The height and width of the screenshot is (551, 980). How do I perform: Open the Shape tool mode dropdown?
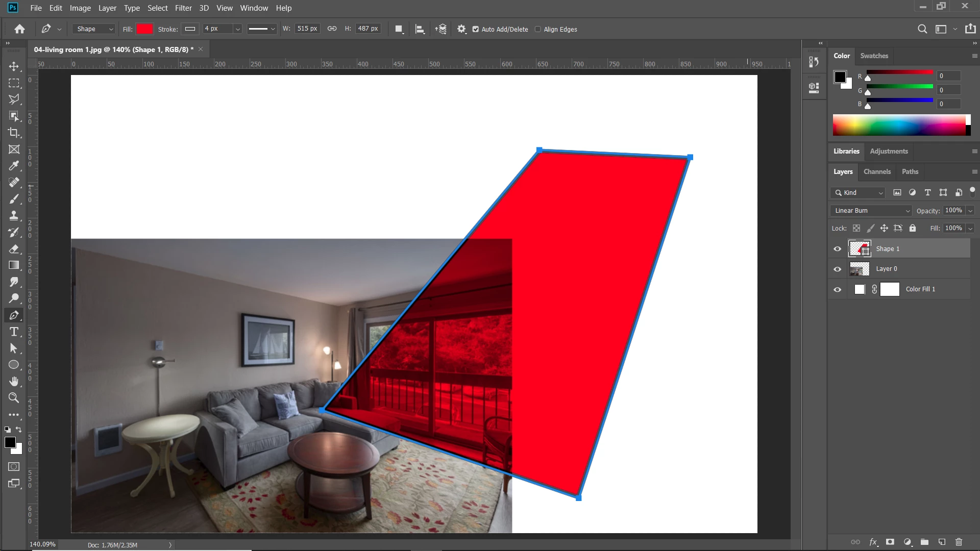pos(95,29)
